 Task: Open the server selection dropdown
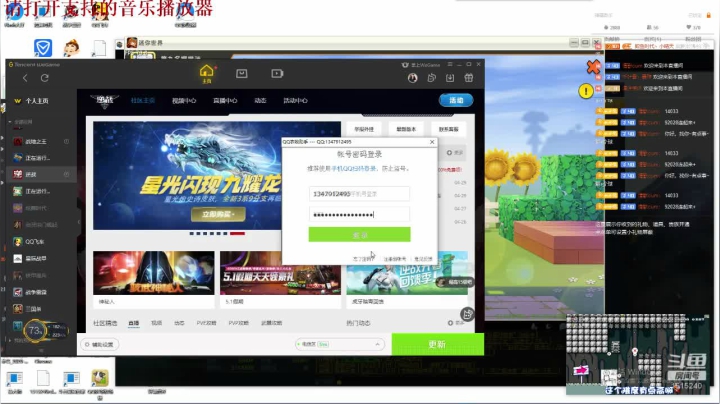339,344
